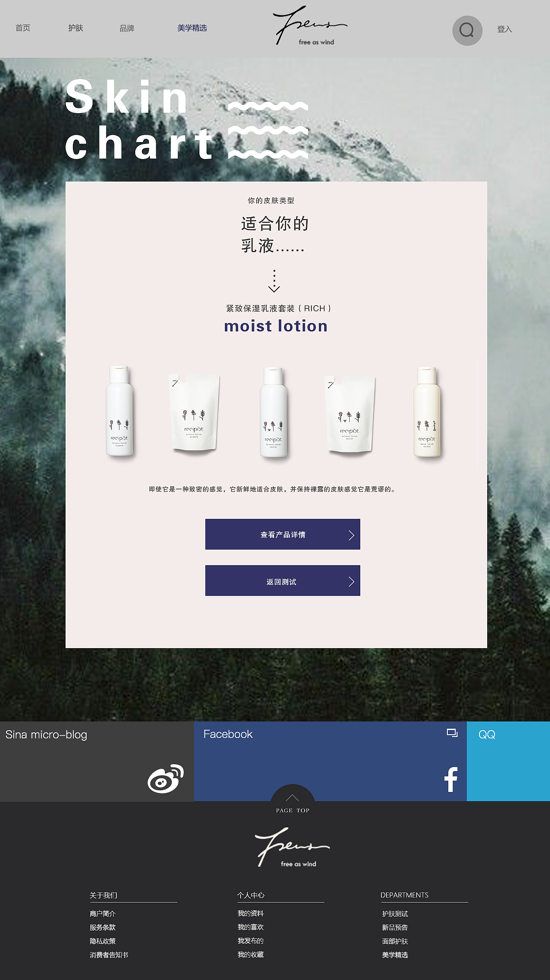Screen dimensions: 550x980
Task: Click the search magnifier icon
Action: (x=467, y=31)
